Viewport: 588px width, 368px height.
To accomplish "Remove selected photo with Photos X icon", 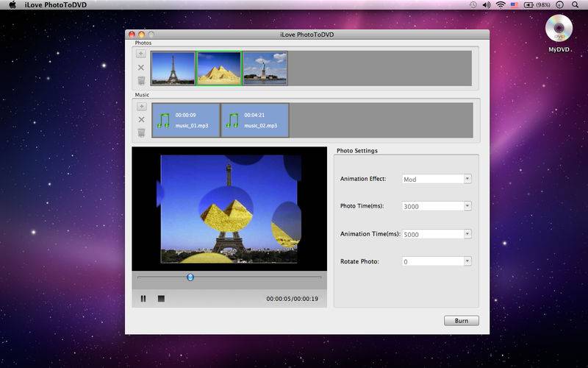I will 141,68.
